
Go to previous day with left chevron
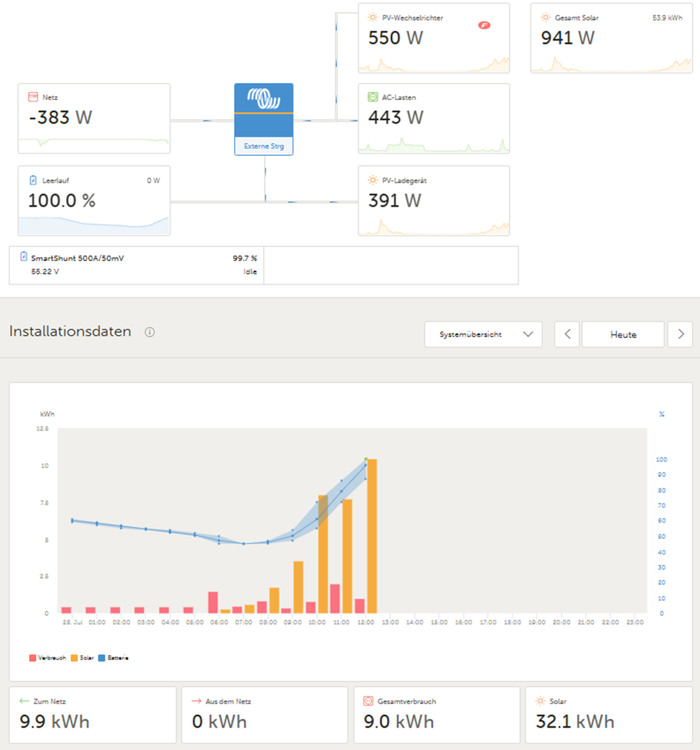tap(567, 334)
